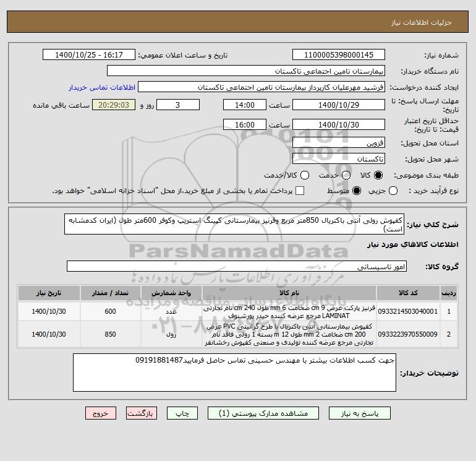Click the واحد شمارش column header
The width and height of the screenshot is (476, 461).
pos(171,293)
